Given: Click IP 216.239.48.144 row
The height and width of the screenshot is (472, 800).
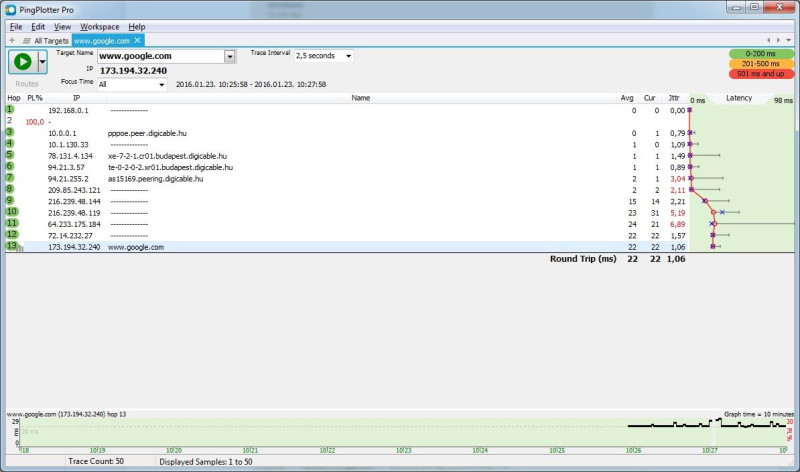Looking at the screenshot, I should (74, 202).
